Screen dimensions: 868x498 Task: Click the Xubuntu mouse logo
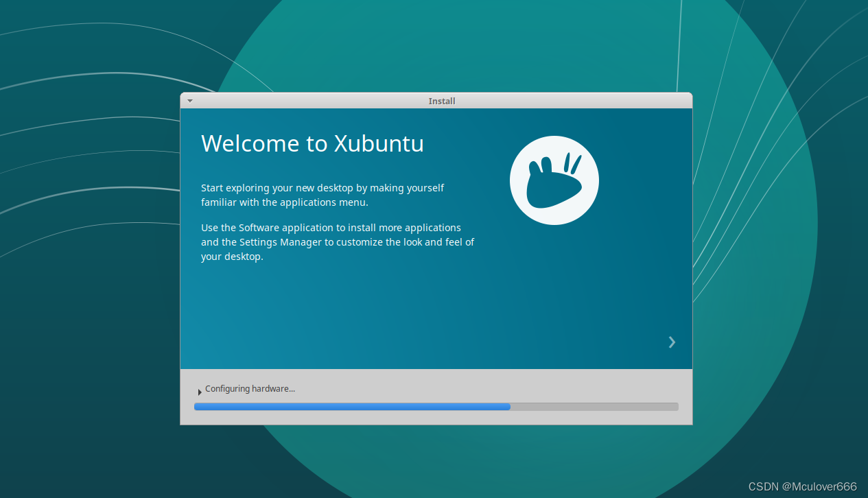[x=554, y=180]
